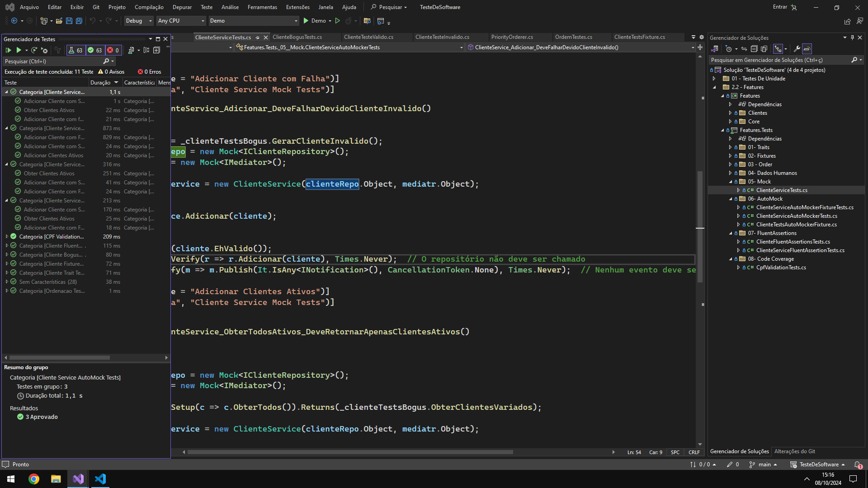Click Test Explorer horizontal scrollbar thumb
The height and width of the screenshot is (488, 868).
coord(60,357)
